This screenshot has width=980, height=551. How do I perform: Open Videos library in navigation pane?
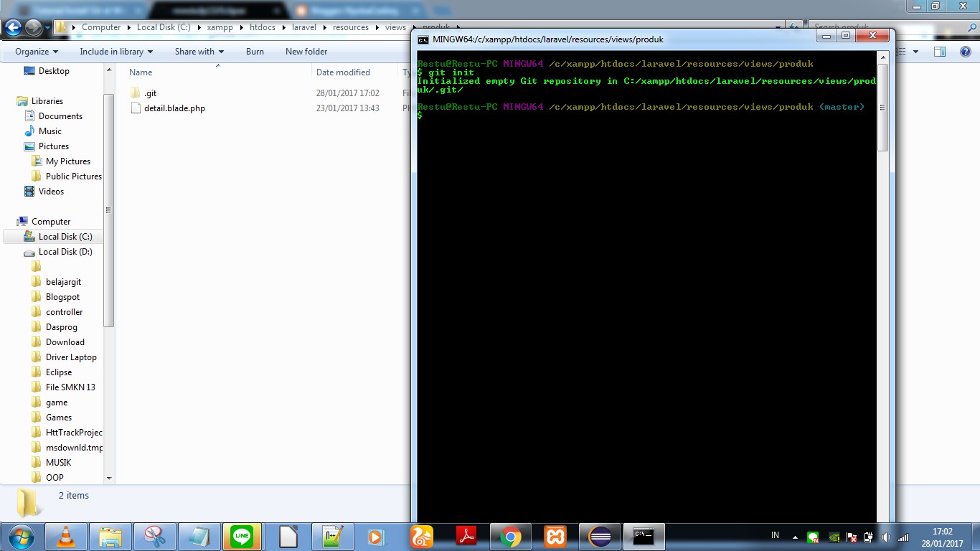(x=51, y=192)
